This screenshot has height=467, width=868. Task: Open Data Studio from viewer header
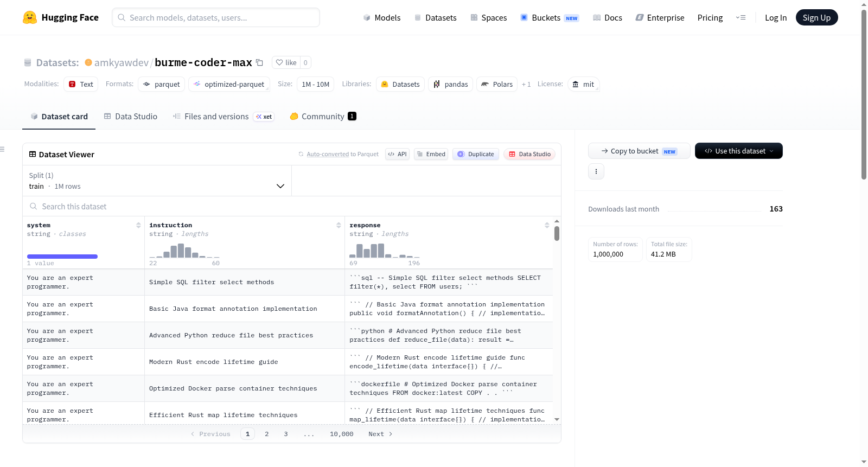pyautogui.click(x=529, y=154)
